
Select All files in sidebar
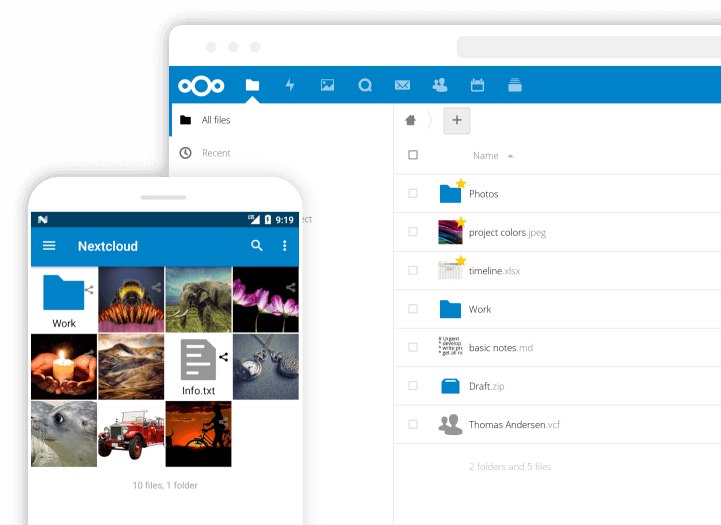[x=216, y=120]
